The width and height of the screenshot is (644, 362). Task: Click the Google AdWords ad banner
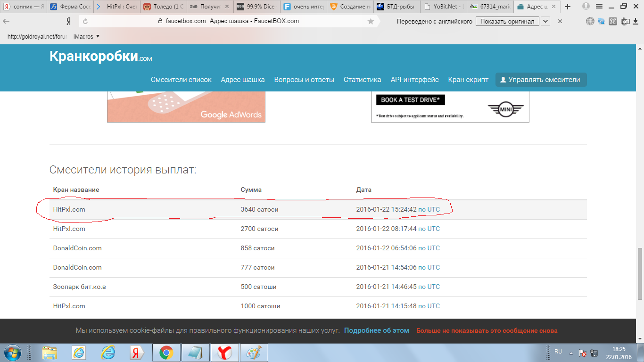186,107
